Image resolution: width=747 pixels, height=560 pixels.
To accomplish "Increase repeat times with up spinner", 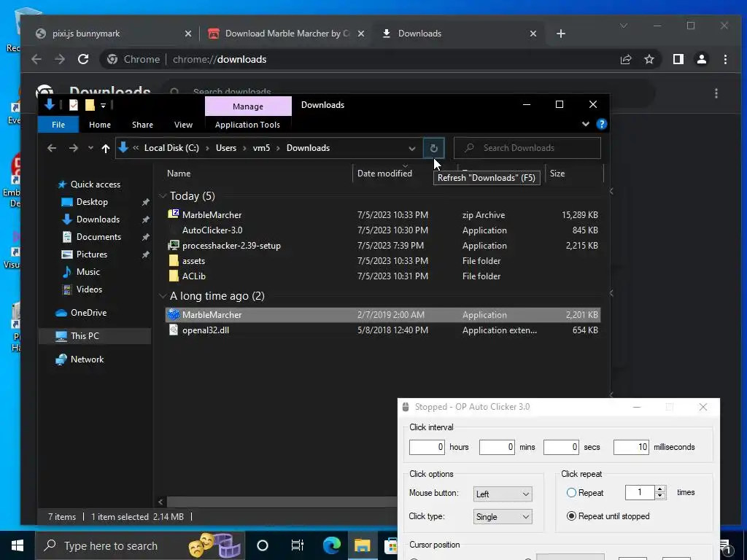I will pyautogui.click(x=660, y=489).
